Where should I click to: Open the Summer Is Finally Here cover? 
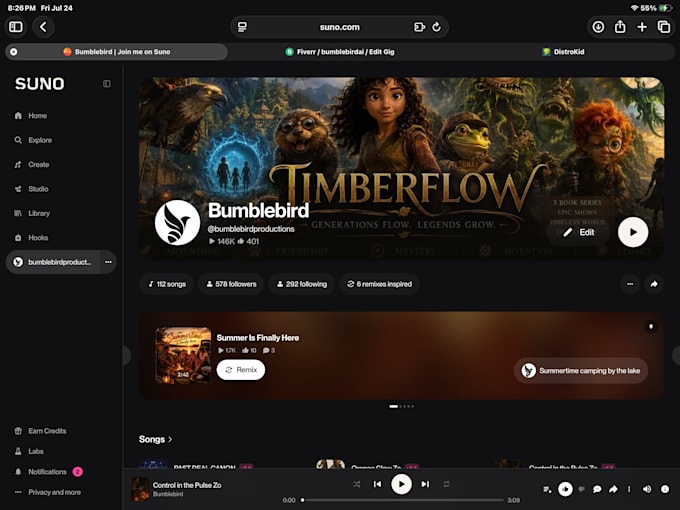(183, 355)
